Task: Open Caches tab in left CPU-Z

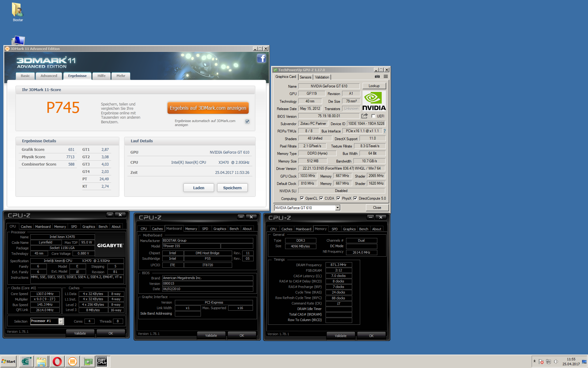Action: pos(26,227)
